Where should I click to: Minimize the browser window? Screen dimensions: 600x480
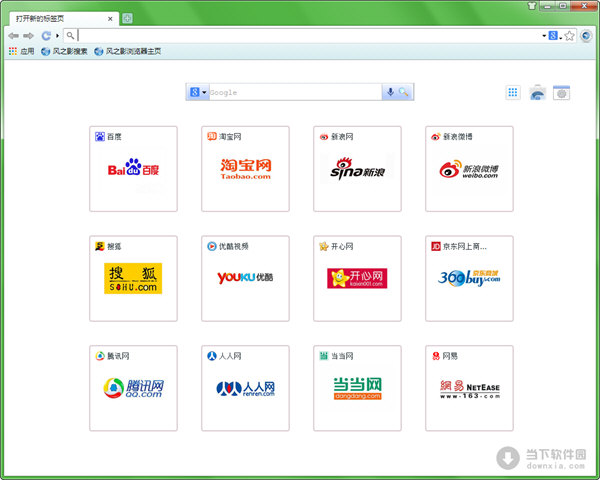tap(547, 5)
